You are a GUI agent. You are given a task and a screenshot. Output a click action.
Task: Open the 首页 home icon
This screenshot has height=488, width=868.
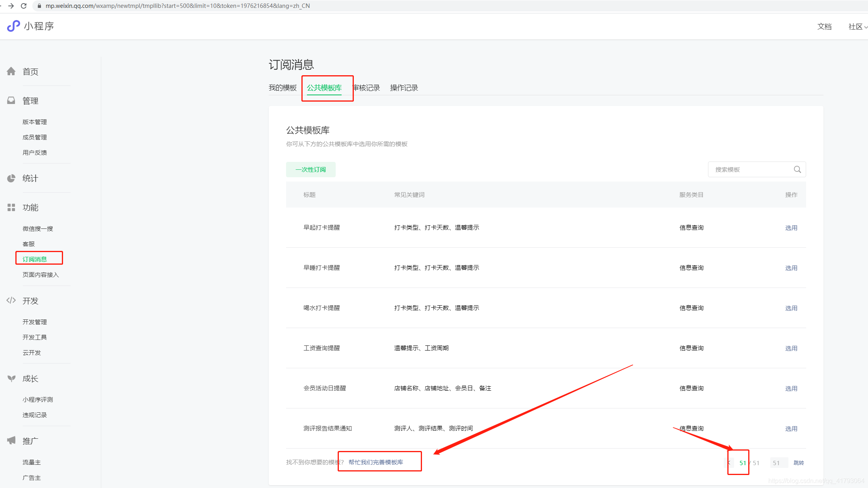point(11,71)
